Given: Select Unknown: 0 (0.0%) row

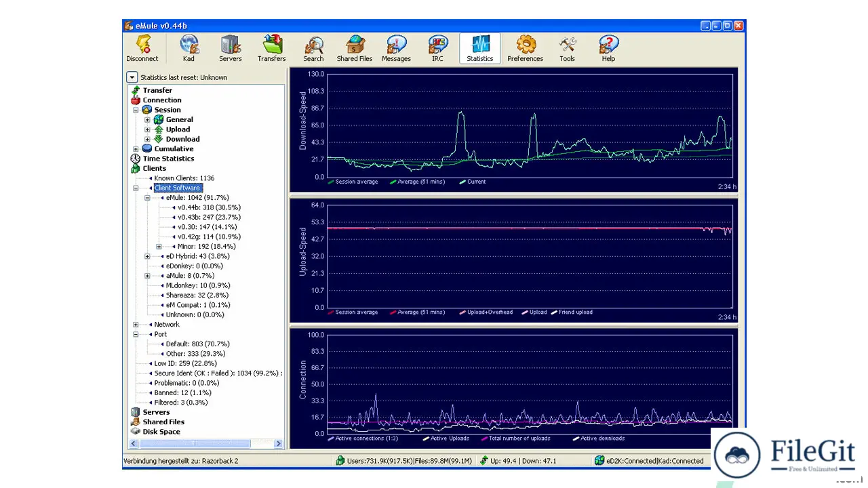Looking at the screenshot, I should tap(195, 314).
